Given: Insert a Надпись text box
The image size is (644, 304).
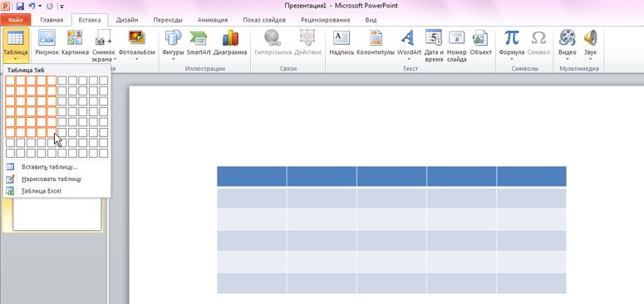Looking at the screenshot, I should click(x=342, y=42).
